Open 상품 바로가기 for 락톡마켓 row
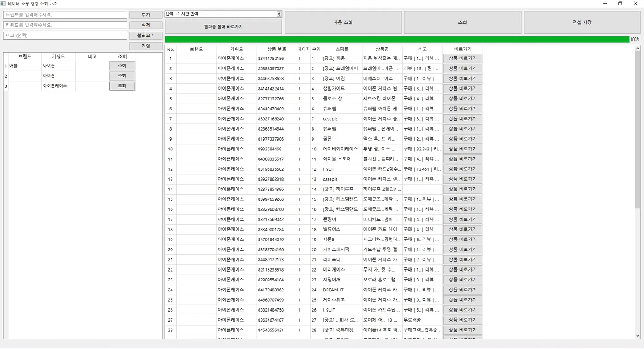This screenshot has width=644, height=349. (463, 330)
